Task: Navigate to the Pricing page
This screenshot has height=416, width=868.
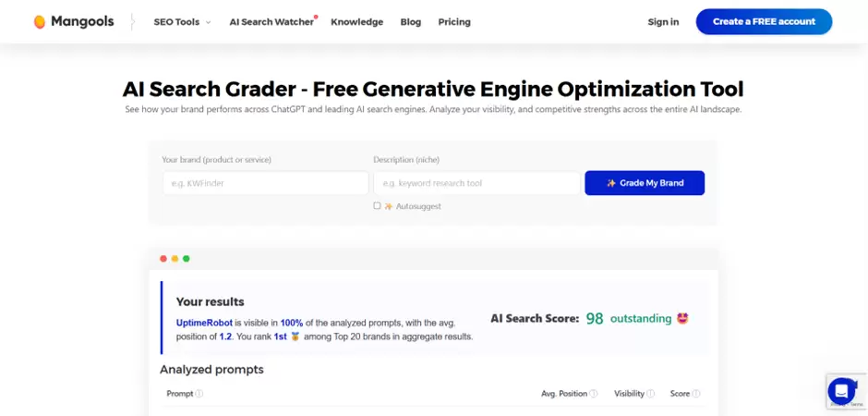Action: [454, 22]
